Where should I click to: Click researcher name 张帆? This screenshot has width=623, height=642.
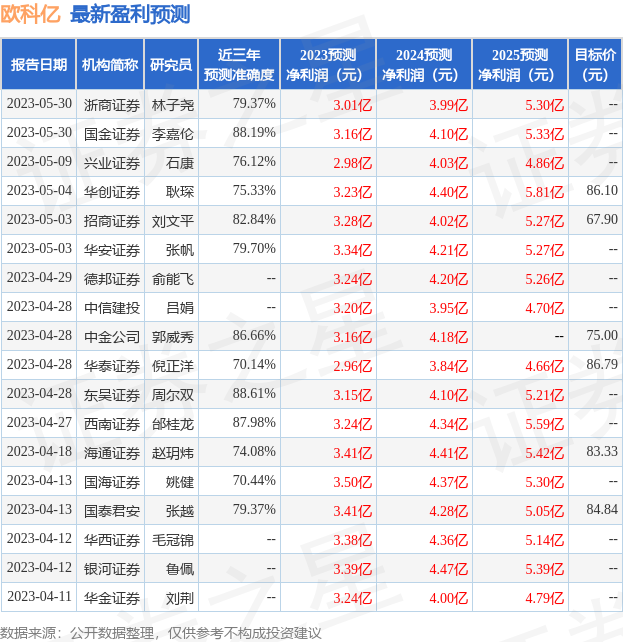click(x=180, y=250)
